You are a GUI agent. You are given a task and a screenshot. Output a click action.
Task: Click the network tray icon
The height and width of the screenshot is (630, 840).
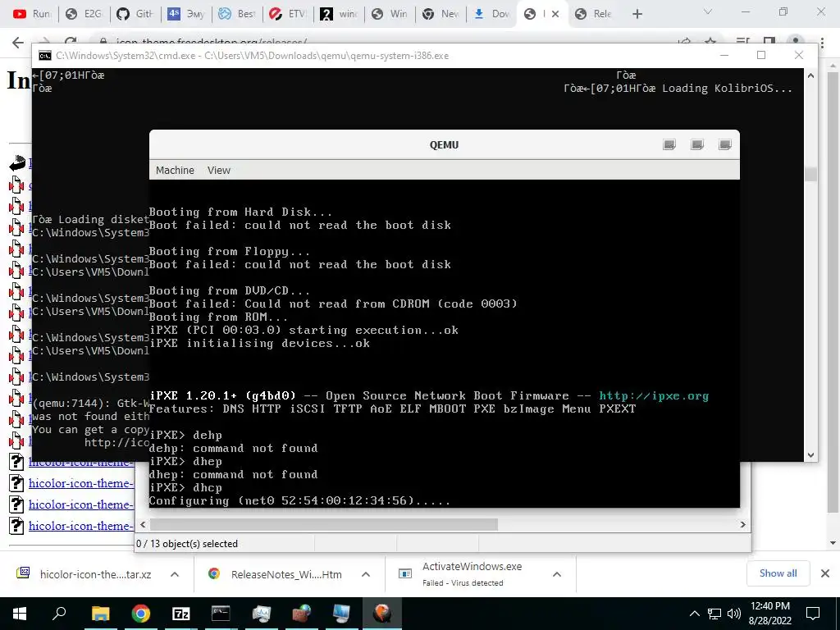pyautogui.click(x=714, y=614)
